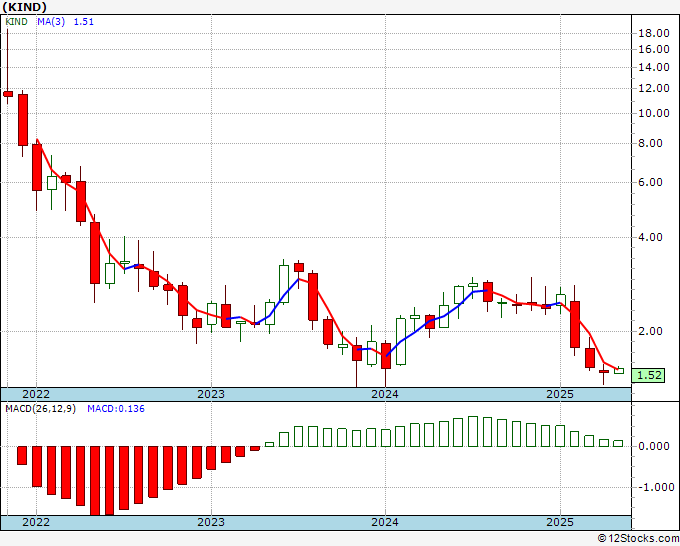Click the 6.00 price axis label
This screenshot has width=680, height=546.
(651, 182)
